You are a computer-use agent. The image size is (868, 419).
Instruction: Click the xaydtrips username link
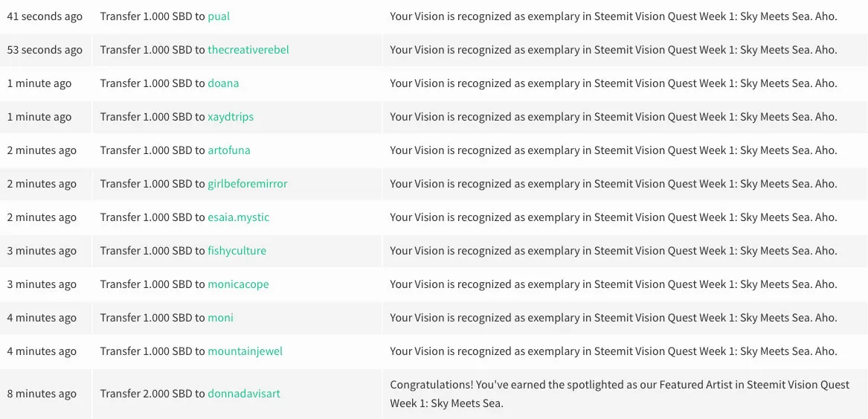[231, 117]
